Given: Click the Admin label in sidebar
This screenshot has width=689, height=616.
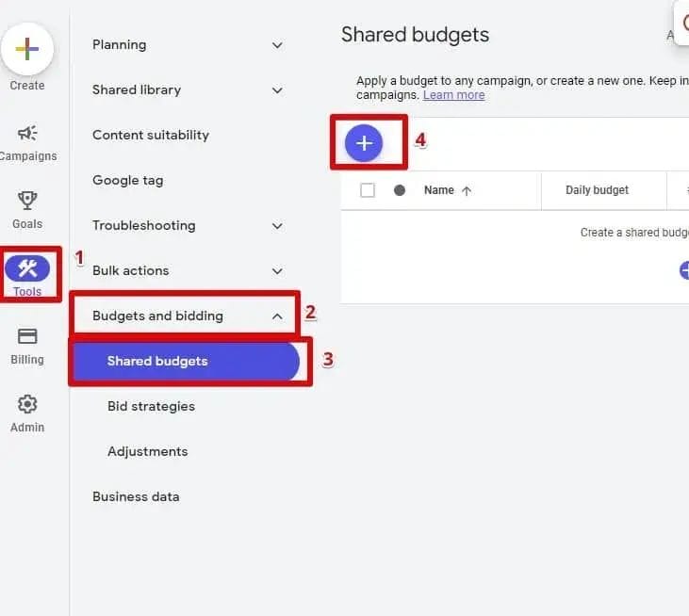Looking at the screenshot, I should pyautogui.click(x=27, y=428).
